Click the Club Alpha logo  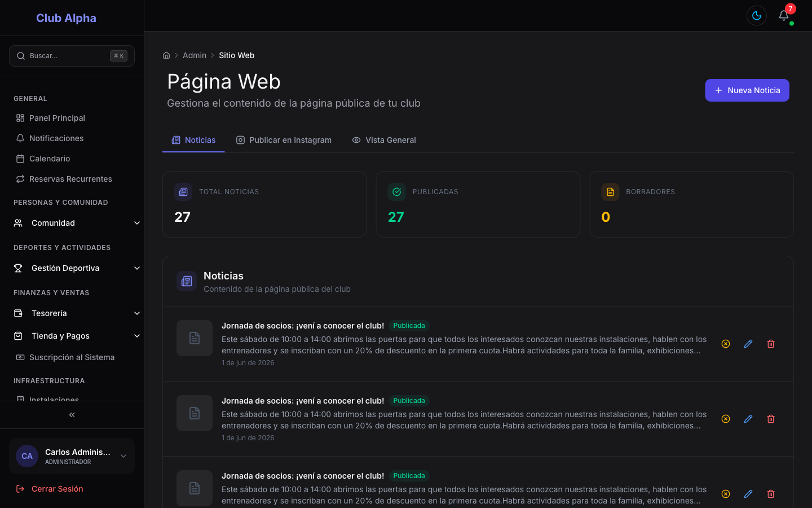click(66, 18)
